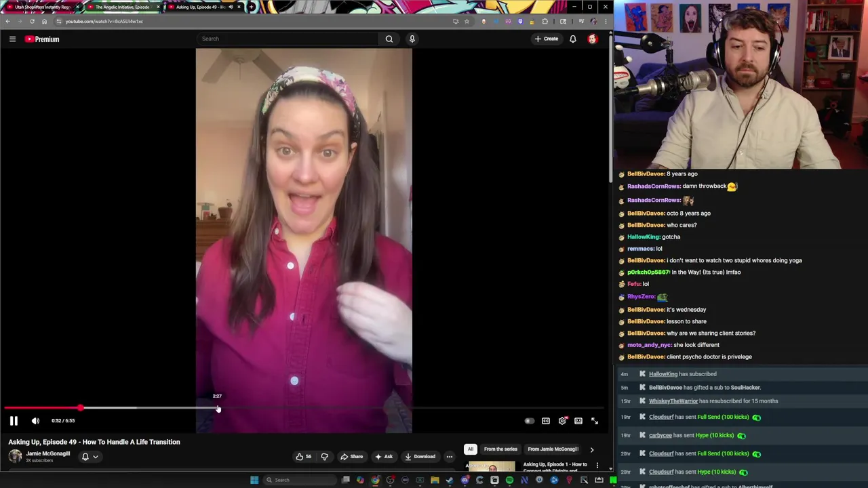Switch player to theater mode
Viewport: 868px width, 488px height.
pos(578,421)
